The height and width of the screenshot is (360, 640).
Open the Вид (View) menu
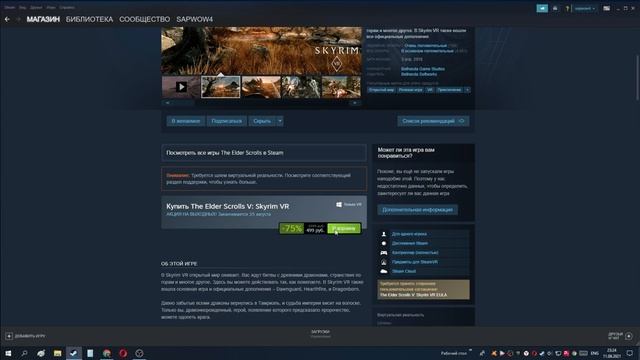[22, 7]
